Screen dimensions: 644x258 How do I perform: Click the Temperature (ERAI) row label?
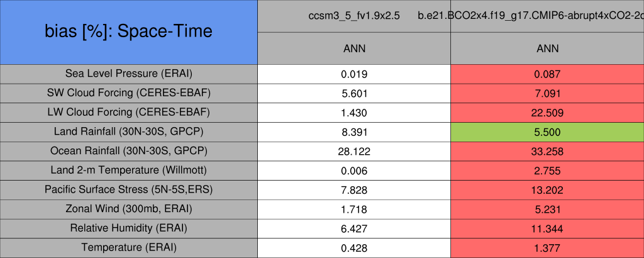click(x=129, y=248)
